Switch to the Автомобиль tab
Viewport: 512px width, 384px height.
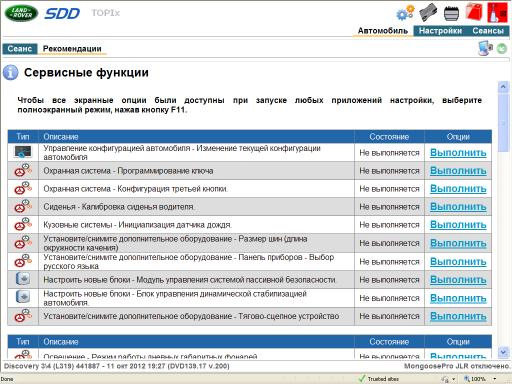pos(383,31)
